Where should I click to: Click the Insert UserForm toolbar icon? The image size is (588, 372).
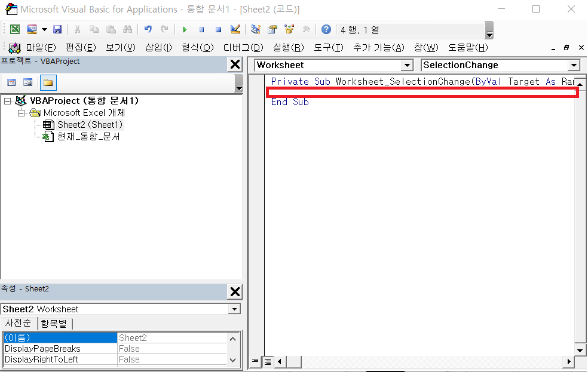point(32,29)
